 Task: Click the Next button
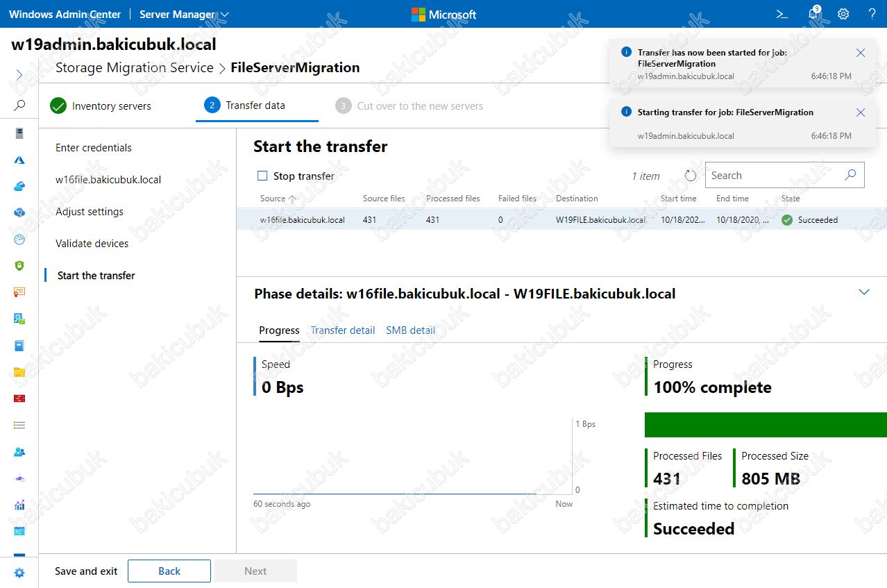[255, 571]
